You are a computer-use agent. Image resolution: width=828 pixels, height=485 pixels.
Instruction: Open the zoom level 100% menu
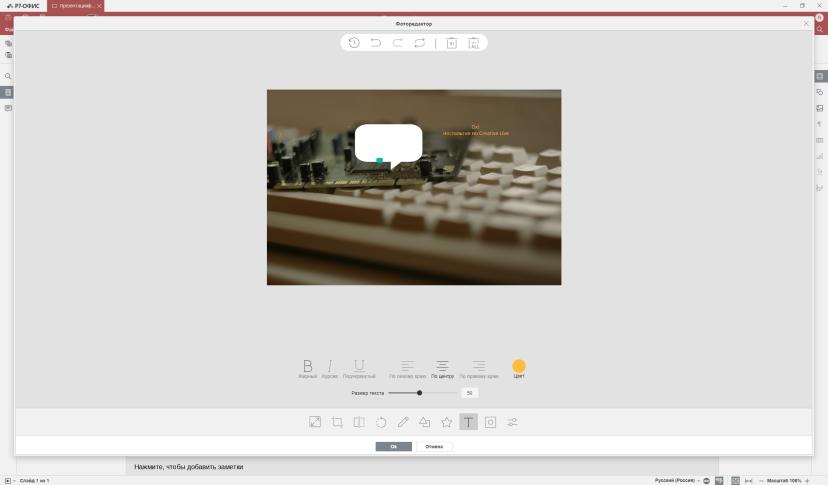click(x=784, y=480)
